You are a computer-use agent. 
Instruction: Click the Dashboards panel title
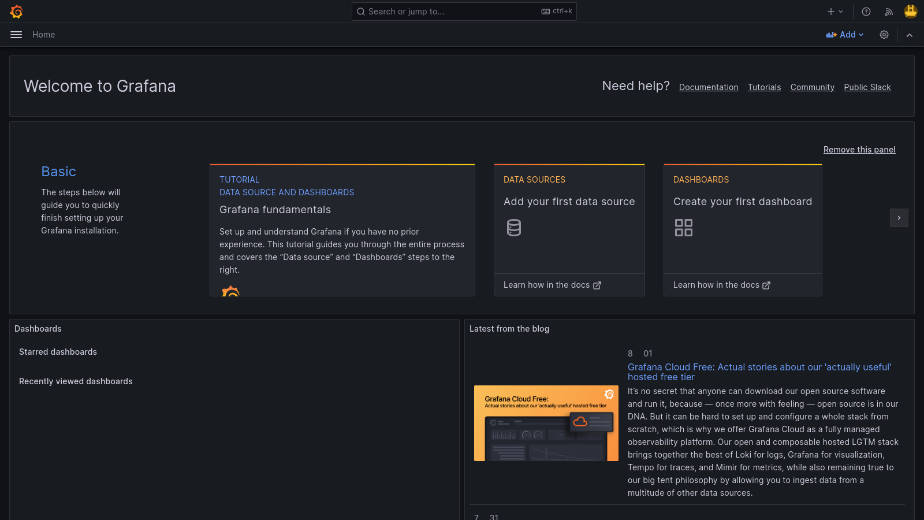[x=38, y=329]
